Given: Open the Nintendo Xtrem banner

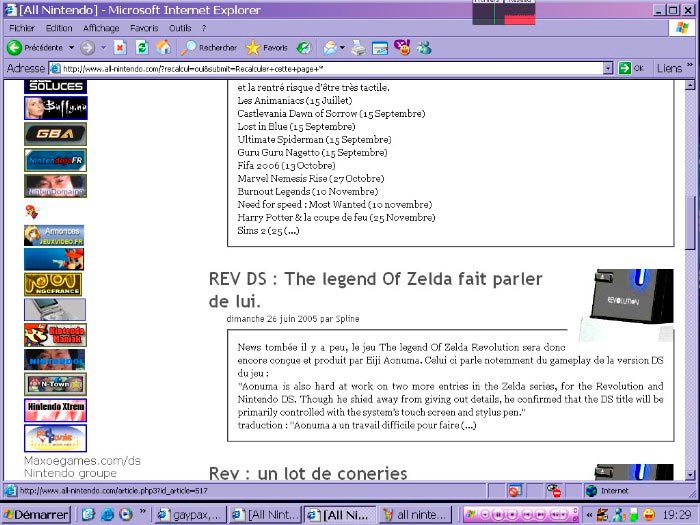Looking at the screenshot, I should [x=55, y=410].
